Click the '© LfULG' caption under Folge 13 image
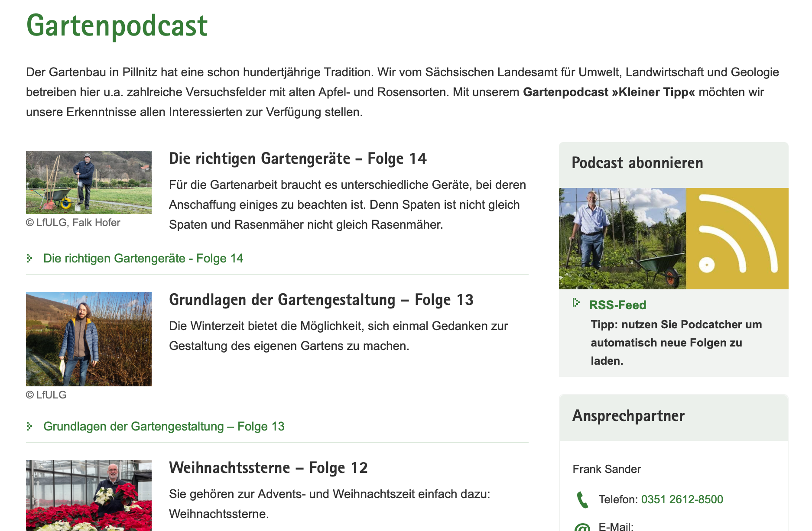812x531 pixels. [46, 395]
